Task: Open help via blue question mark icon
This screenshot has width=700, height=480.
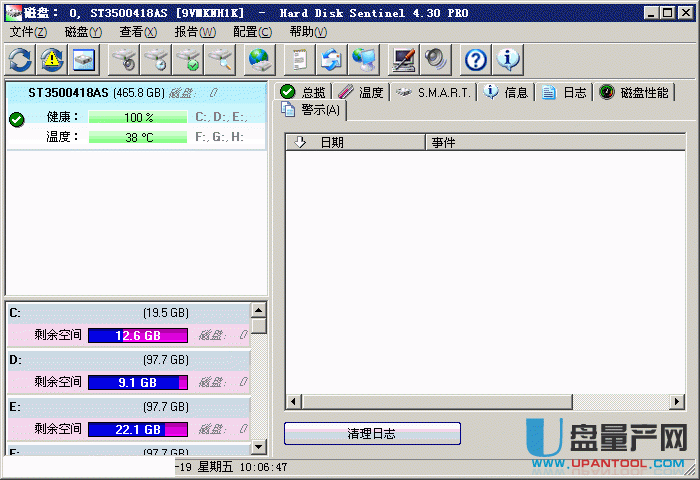Action: (476, 60)
